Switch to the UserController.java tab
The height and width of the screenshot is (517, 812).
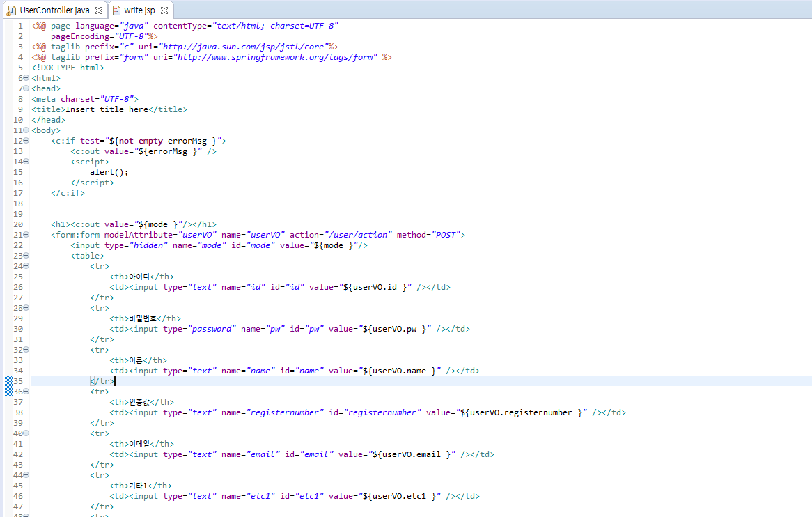pyautogui.click(x=54, y=10)
